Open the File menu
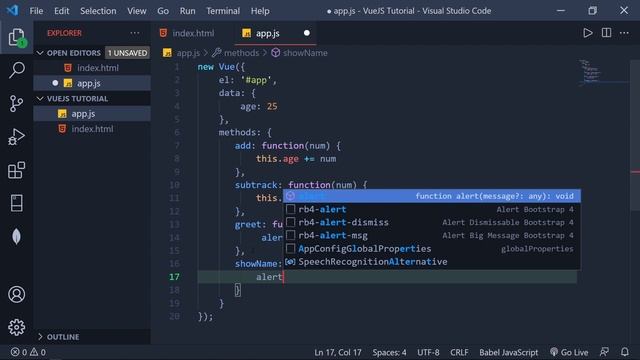The image size is (640, 360). pos(36,11)
